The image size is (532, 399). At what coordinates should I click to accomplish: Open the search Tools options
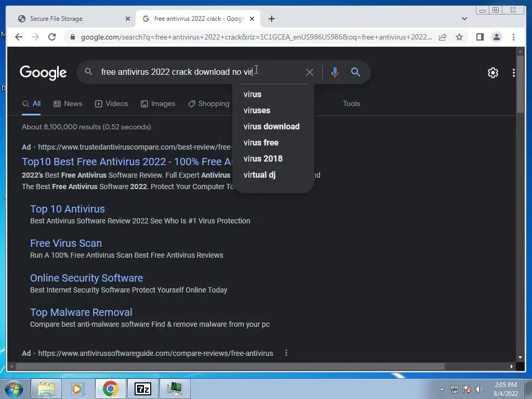pyautogui.click(x=351, y=103)
